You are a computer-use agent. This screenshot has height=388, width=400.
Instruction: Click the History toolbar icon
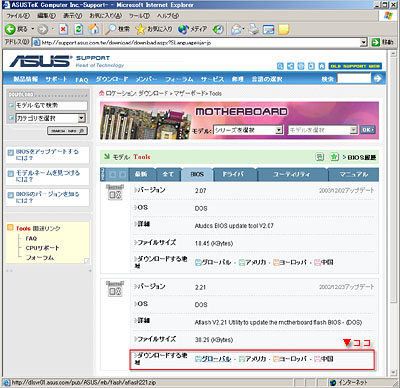[218, 29]
